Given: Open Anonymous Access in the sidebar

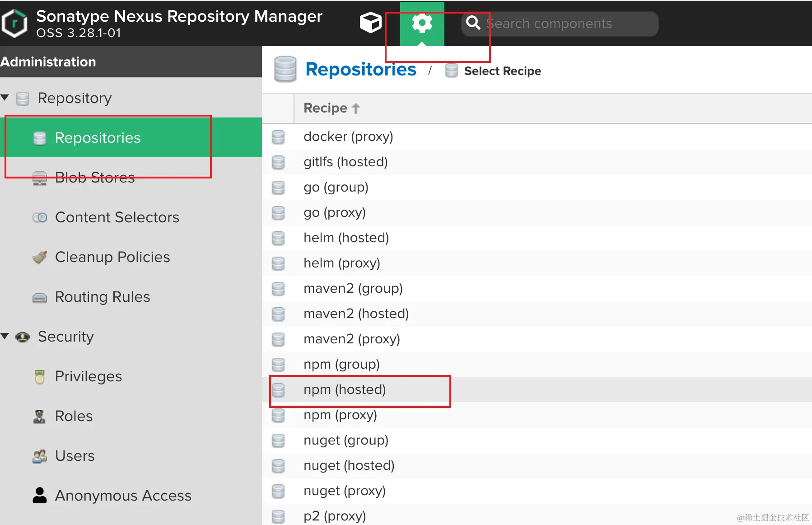Looking at the screenshot, I should click(x=131, y=495).
